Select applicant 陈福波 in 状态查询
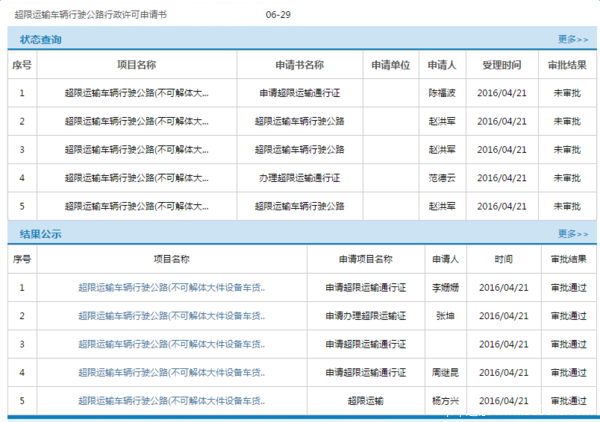This screenshot has height=422, width=600. (x=441, y=93)
